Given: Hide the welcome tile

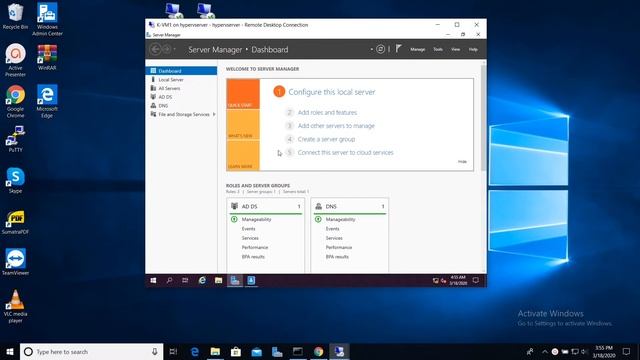Looking at the screenshot, I should coord(462,162).
